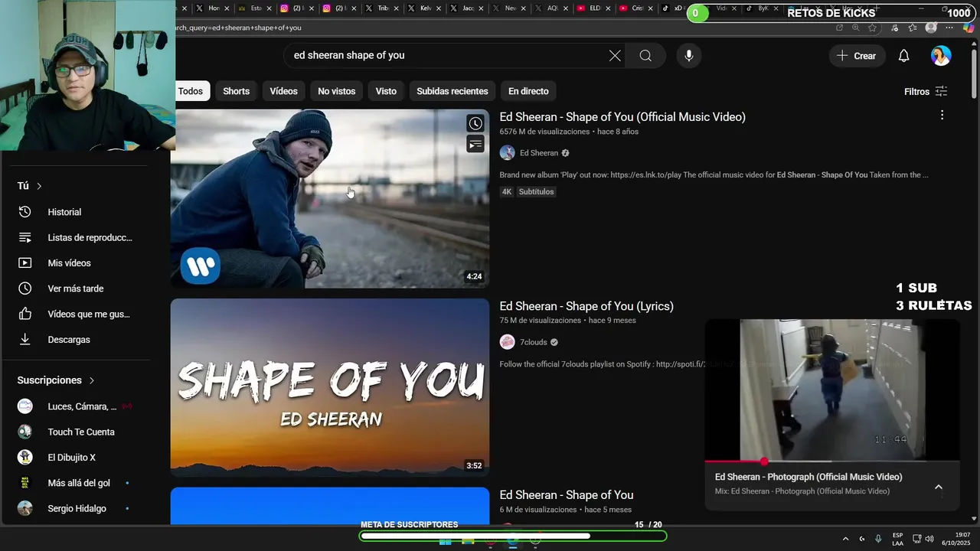The width and height of the screenshot is (980, 551).
Task: Select the Shorts filter chip
Action: pyautogui.click(x=236, y=91)
